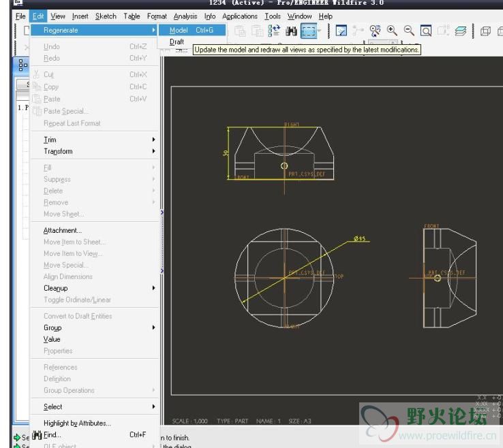Expand the Regenerate submenu entry
The width and height of the screenshot is (503, 448).
click(x=94, y=30)
